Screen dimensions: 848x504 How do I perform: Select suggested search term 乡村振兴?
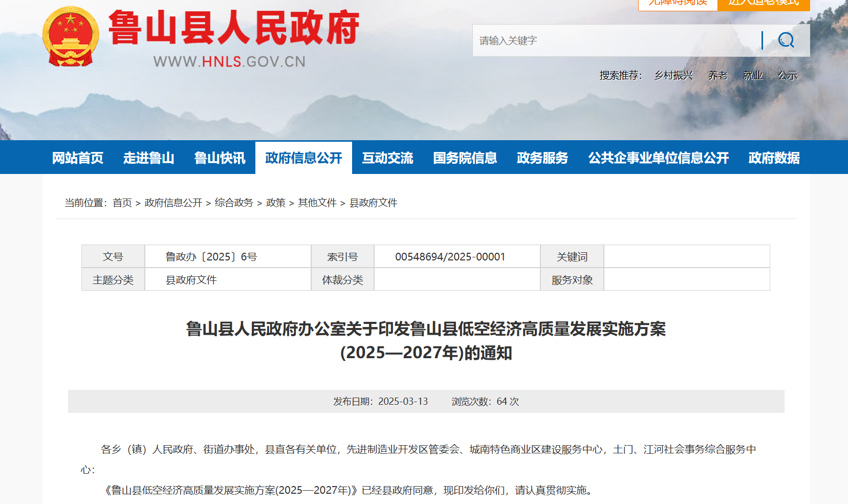[x=673, y=75]
